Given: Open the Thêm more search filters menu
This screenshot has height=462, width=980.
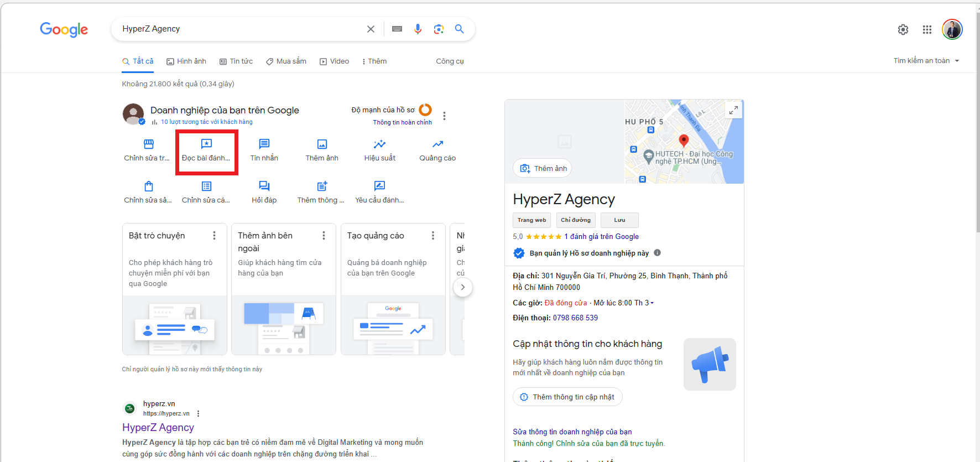Looking at the screenshot, I should click(x=374, y=61).
